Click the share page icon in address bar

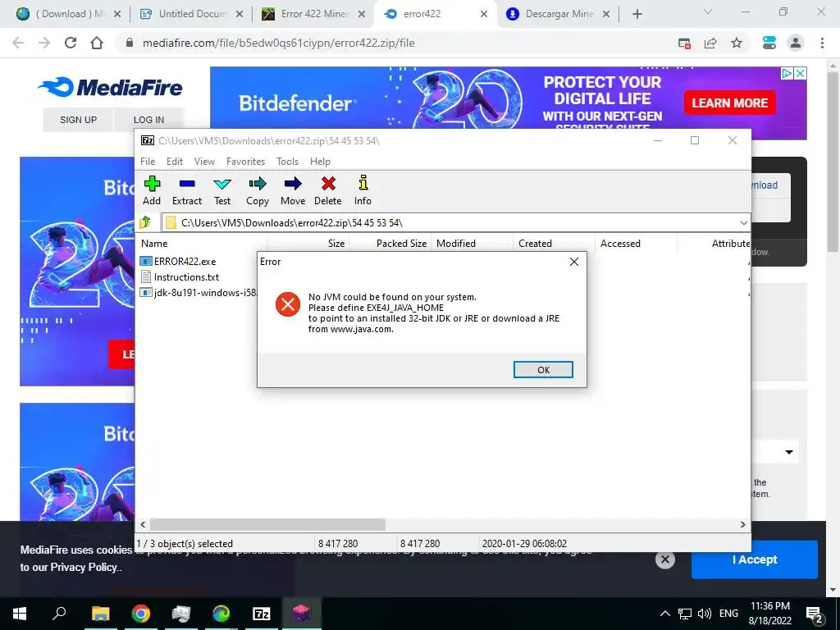click(x=710, y=43)
